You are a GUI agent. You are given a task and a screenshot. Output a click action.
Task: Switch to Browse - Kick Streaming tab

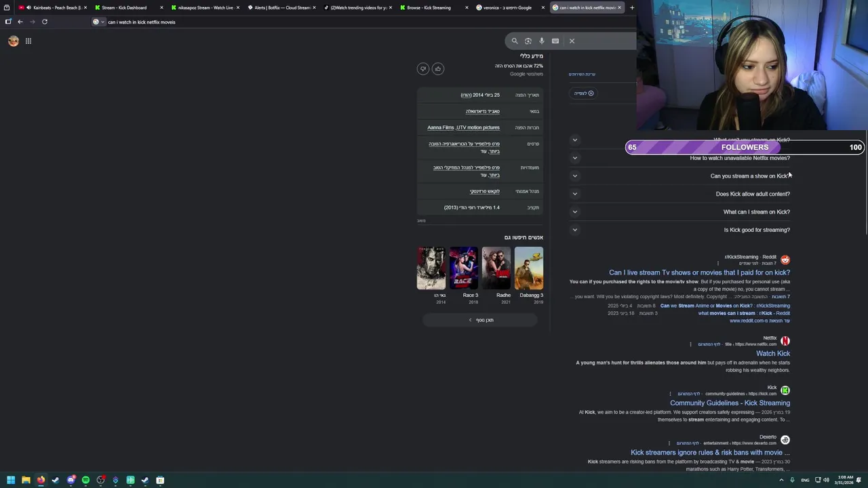(433, 7)
